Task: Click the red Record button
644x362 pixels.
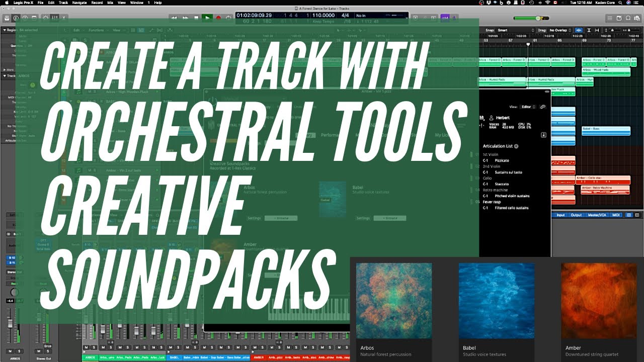Action: 218,18
